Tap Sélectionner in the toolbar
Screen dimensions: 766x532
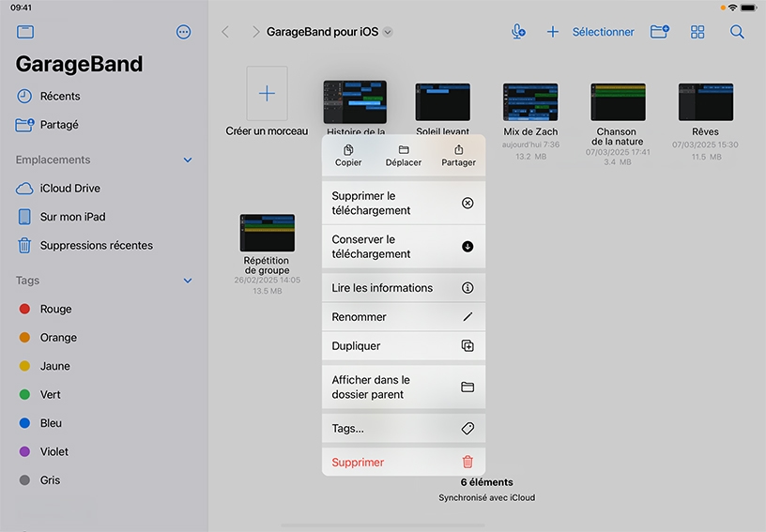603,32
